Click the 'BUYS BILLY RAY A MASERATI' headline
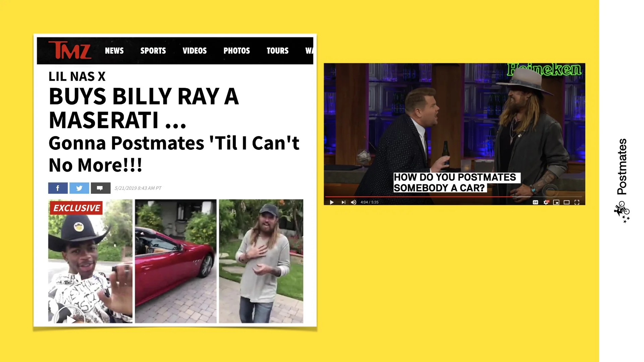This screenshot has width=644, height=362. [144, 108]
